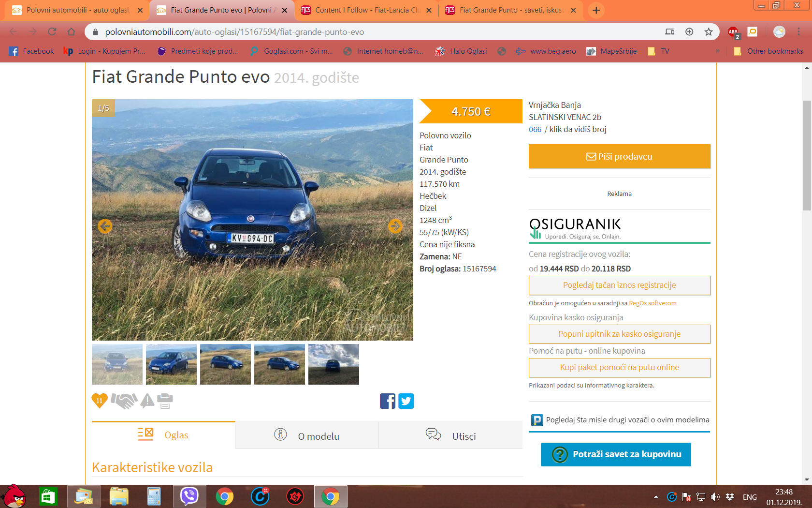Select the O modelu tab
Viewport: 812px width, 508px height.
coord(307,436)
